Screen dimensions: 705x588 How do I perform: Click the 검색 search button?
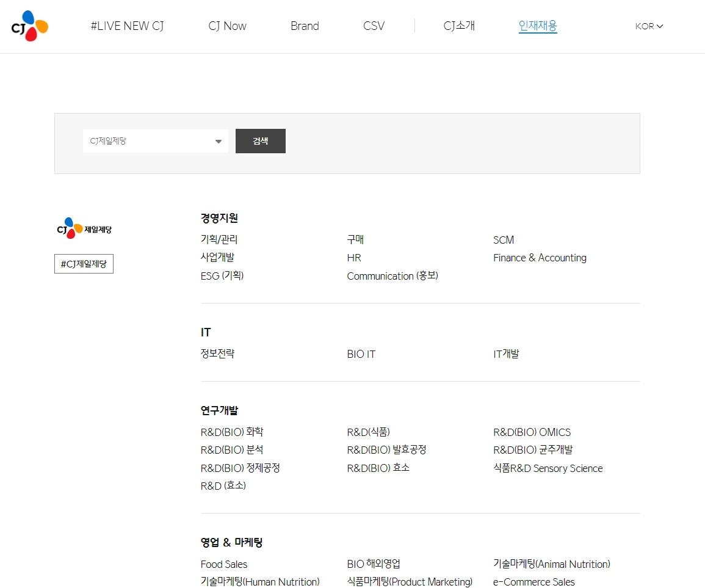[x=260, y=141]
